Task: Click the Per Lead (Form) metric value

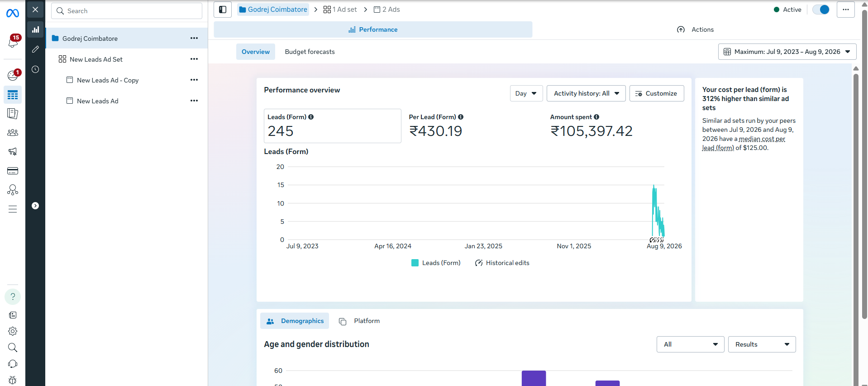Action: click(435, 131)
